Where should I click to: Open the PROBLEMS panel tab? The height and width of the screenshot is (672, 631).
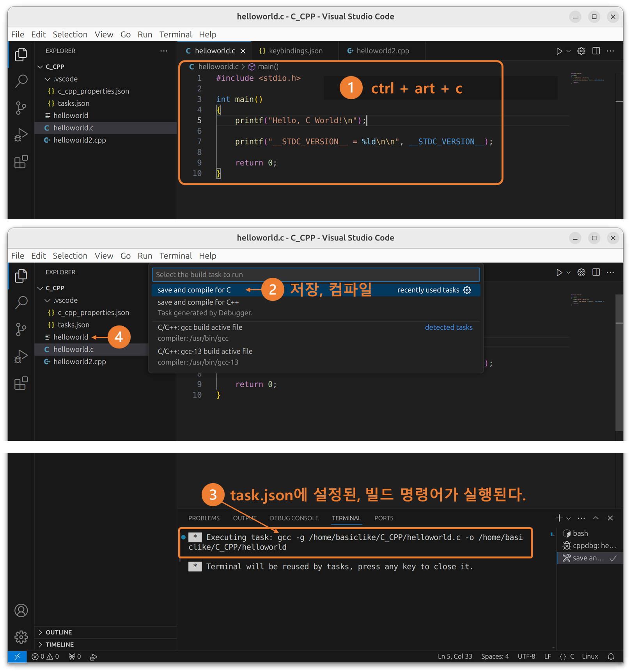[x=204, y=518]
